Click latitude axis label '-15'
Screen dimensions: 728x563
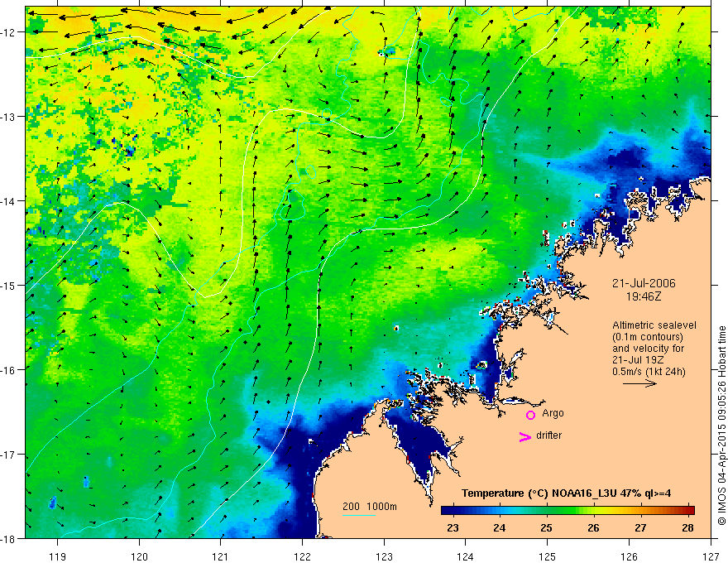pyautogui.click(x=8, y=286)
